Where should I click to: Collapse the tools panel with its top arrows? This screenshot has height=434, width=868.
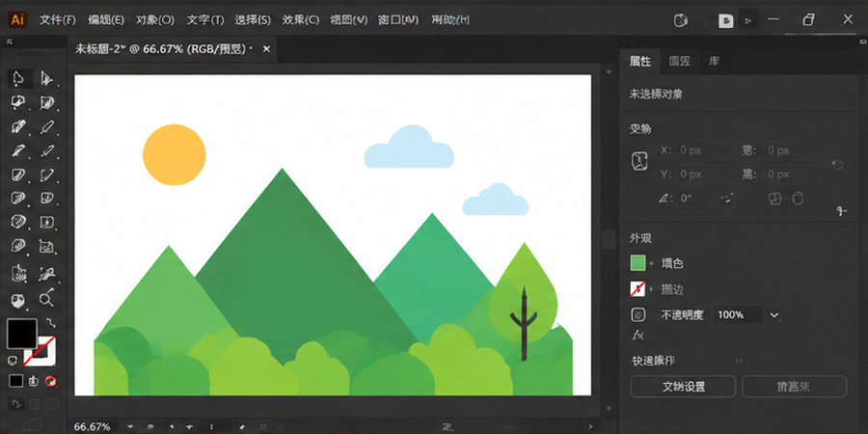coord(10,41)
